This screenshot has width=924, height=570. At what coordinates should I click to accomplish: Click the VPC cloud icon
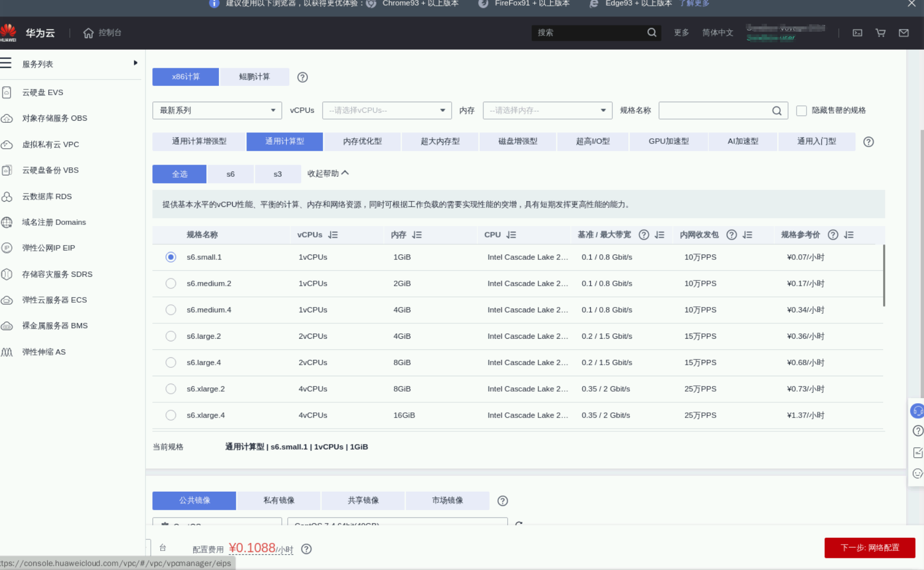coord(7,144)
